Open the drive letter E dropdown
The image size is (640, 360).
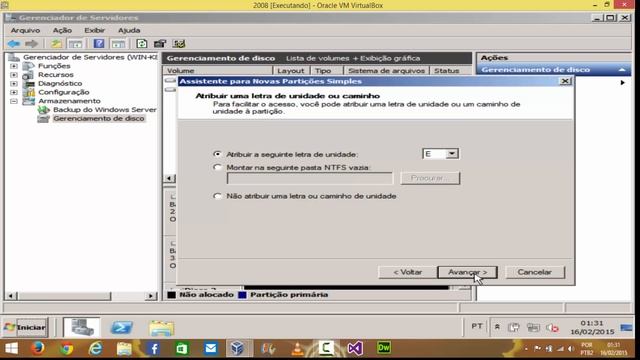(451, 154)
